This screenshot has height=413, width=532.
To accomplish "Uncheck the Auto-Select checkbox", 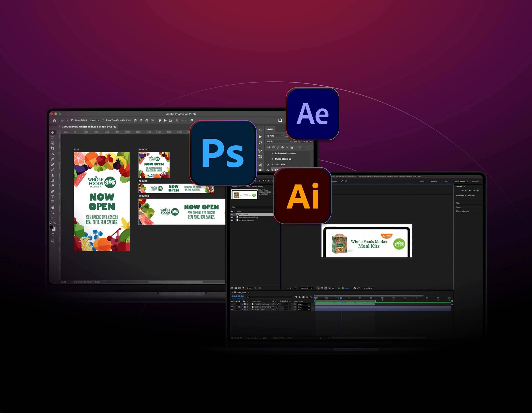I will click(72, 120).
